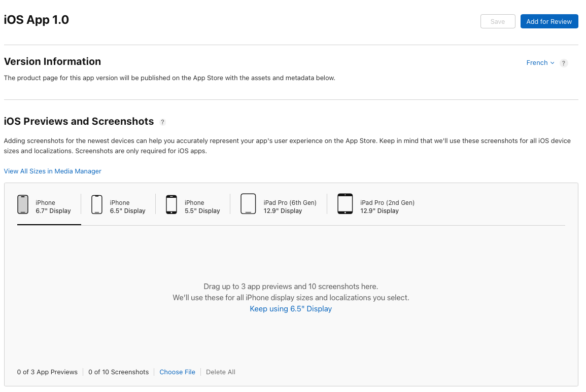
Task: Click Add for Review
Action: coord(549,21)
